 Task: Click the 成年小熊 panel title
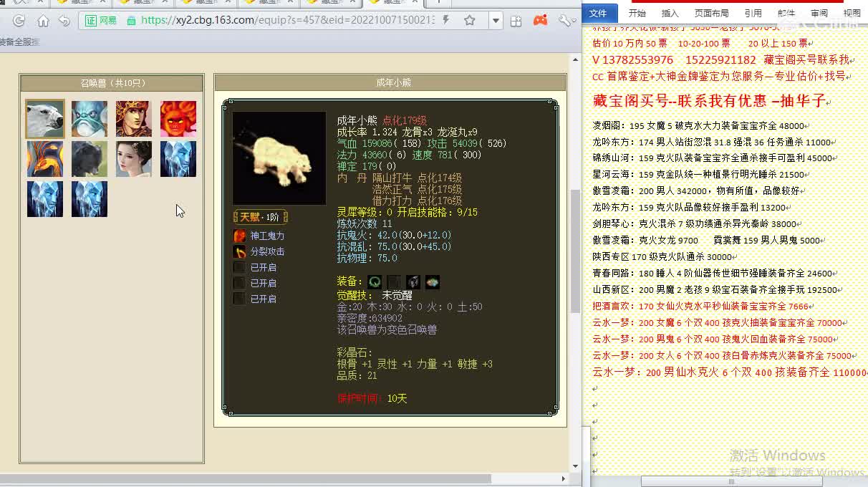pyautogui.click(x=393, y=83)
